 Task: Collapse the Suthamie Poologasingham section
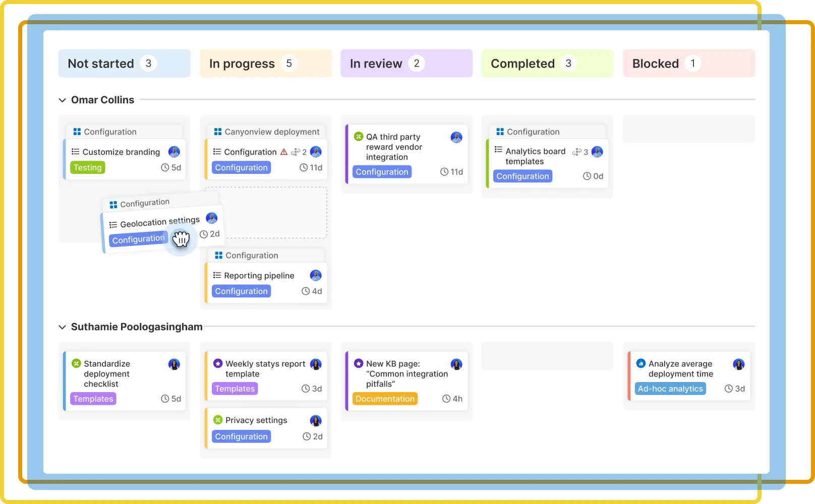point(62,327)
